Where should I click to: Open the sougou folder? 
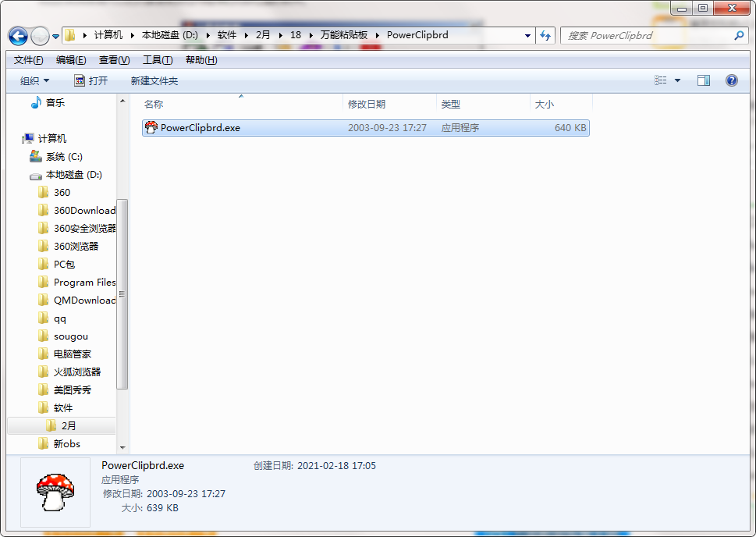pyautogui.click(x=71, y=336)
